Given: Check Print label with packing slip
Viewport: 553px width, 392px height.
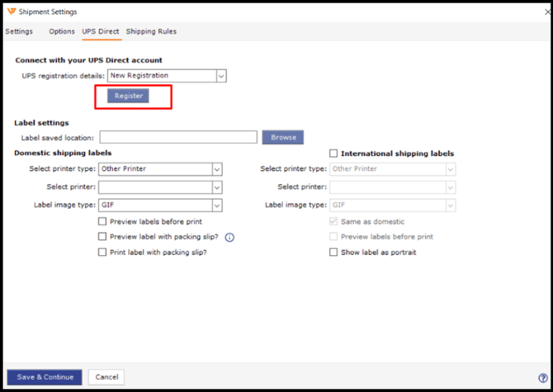Looking at the screenshot, I should [102, 252].
